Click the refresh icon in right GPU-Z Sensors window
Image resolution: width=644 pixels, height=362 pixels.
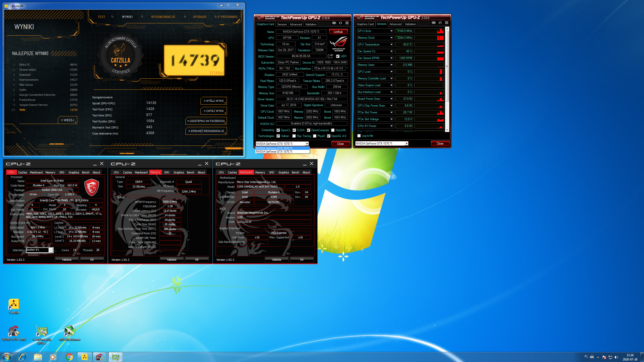pyautogui.click(x=440, y=23)
